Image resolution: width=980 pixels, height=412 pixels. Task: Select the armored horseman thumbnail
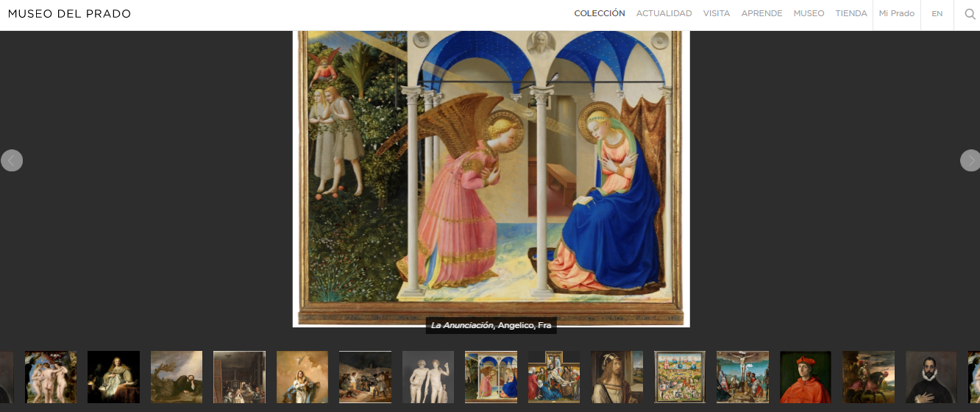pyautogui.click(x=868, y=377)
